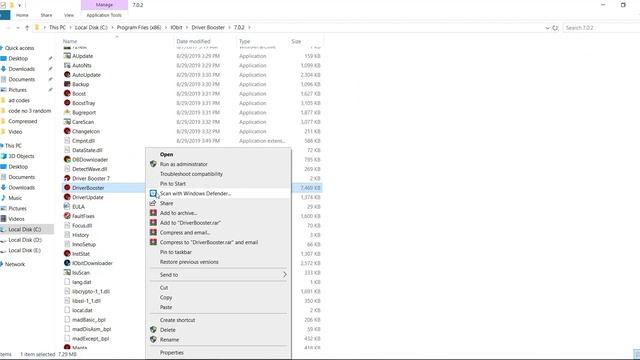Select the BoostTray file icon
The height and width of the screenshot is (360, 640).
[x=67, y=103]
